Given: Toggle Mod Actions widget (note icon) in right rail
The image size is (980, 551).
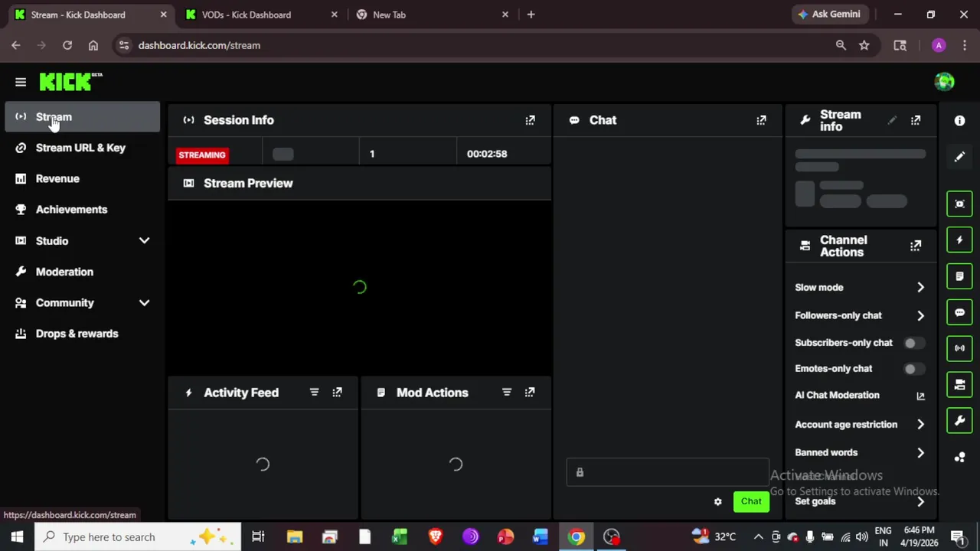Looking at the screenshot, I should tap(959, 276).
